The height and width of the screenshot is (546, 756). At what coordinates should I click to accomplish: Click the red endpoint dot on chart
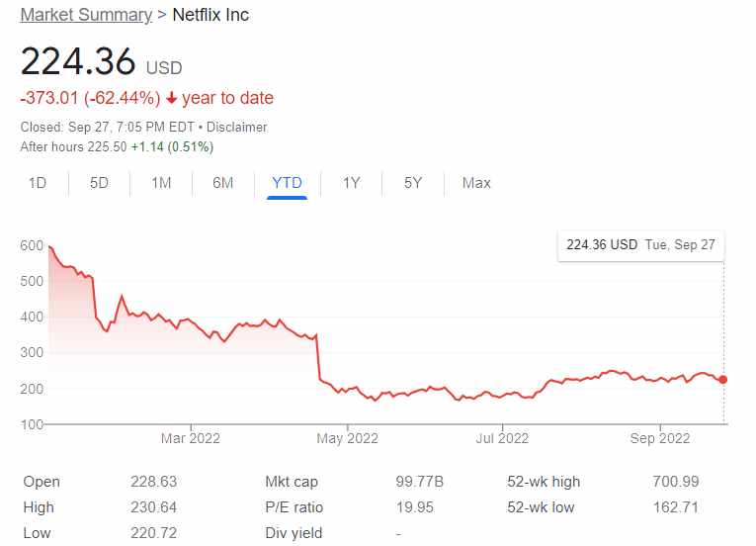[723, 380]
